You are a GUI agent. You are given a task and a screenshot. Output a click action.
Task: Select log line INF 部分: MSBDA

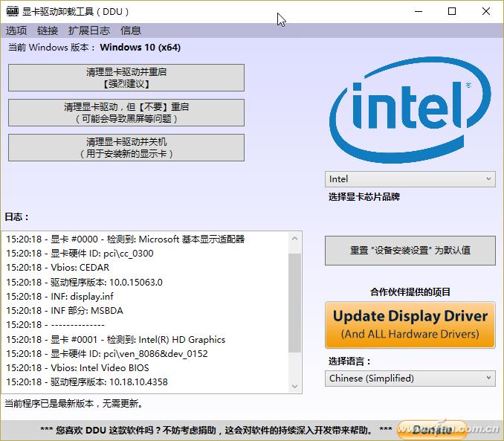[x=65, y=311]
